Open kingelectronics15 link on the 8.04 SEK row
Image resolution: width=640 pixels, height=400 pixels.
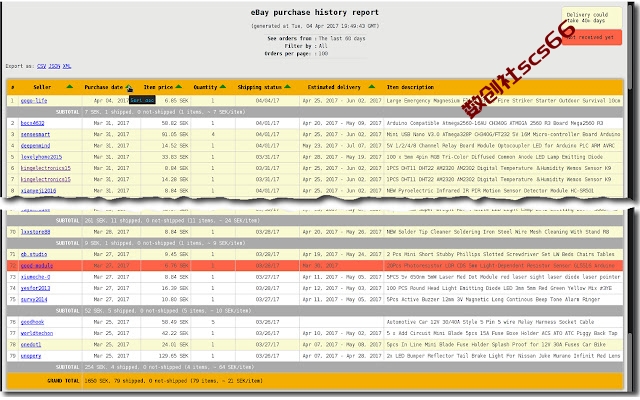46,168
